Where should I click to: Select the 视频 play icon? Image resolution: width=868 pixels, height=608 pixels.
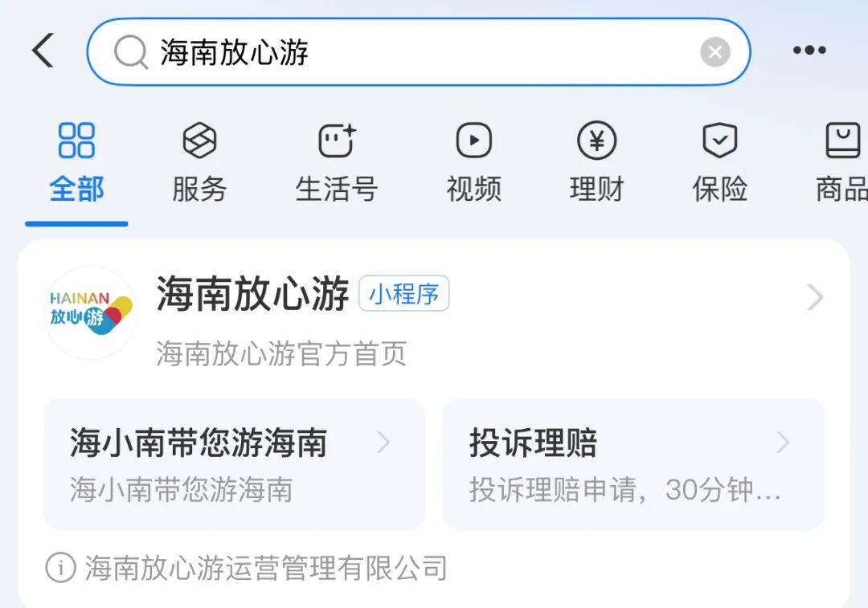[474, 141]
